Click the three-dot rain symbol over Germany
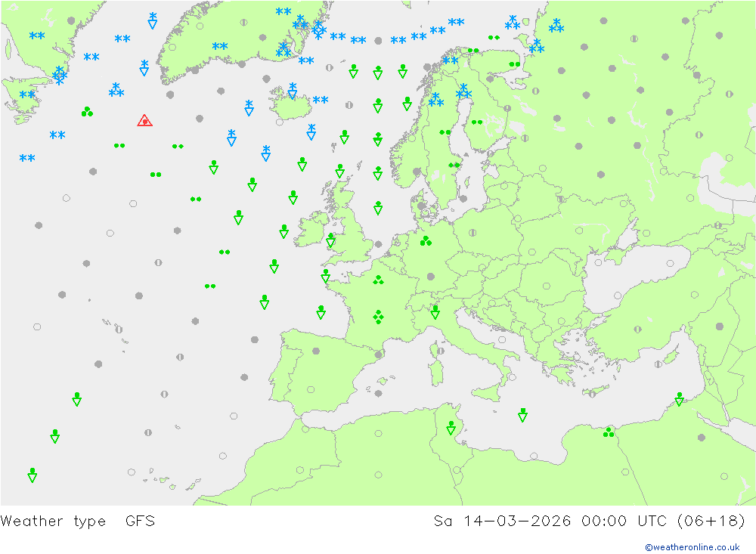Viewport: 756px width, 554px height. point(426,240)
